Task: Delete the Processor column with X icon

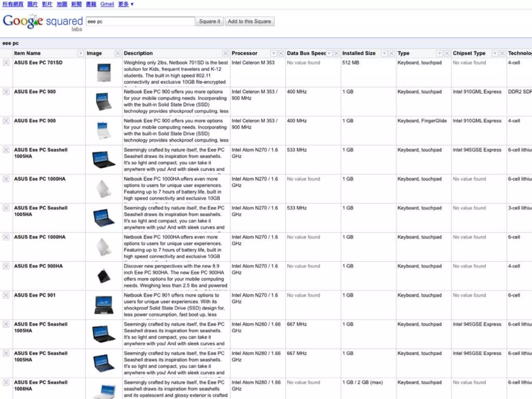Action: [281, 53]
